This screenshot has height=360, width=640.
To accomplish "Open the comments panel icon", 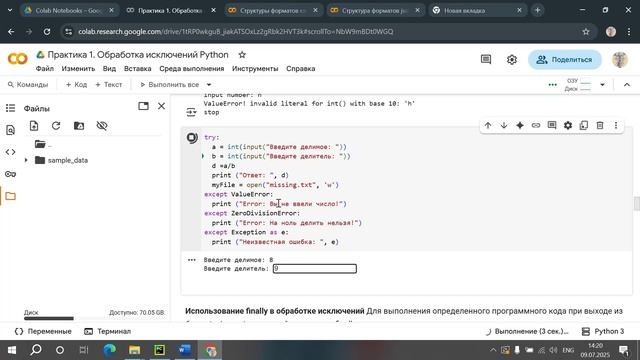I will coord(486,60).
